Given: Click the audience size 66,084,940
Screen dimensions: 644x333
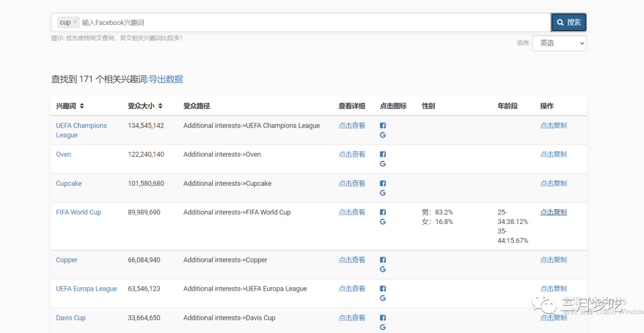Looking at the screenshot, I should pos(144,260).
